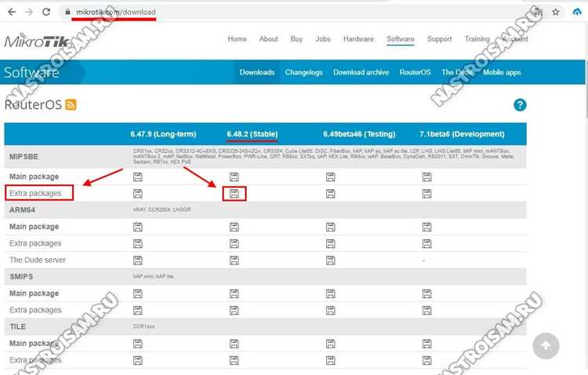Switch to the Changelogs tab
This screenshot has height=375, width=588.
pyautogui.click(x=303, y=72)
